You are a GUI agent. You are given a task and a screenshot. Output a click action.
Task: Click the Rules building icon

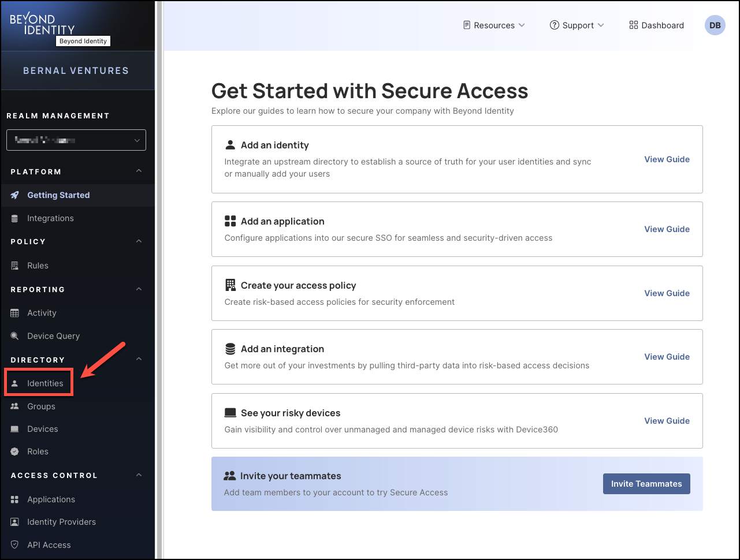pos(15,266)
